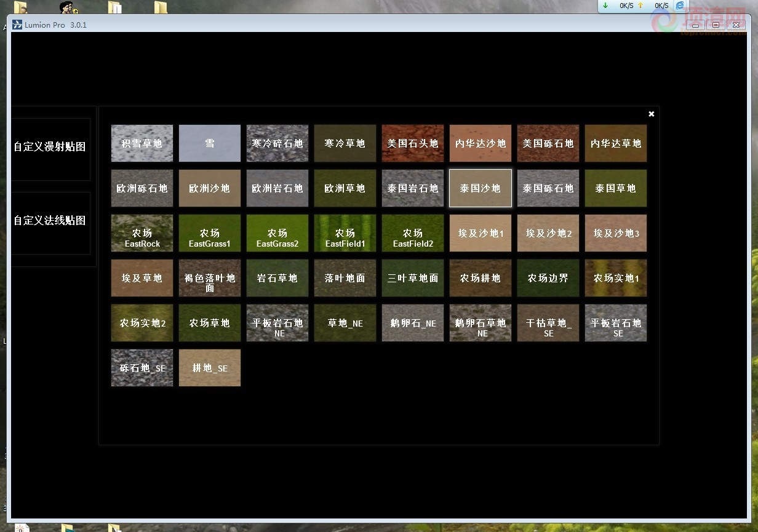The width and height of the screenshot is (758, 532).
Task: Select the 积雪草地 terrain texture
Action: [x=142, y=143]
